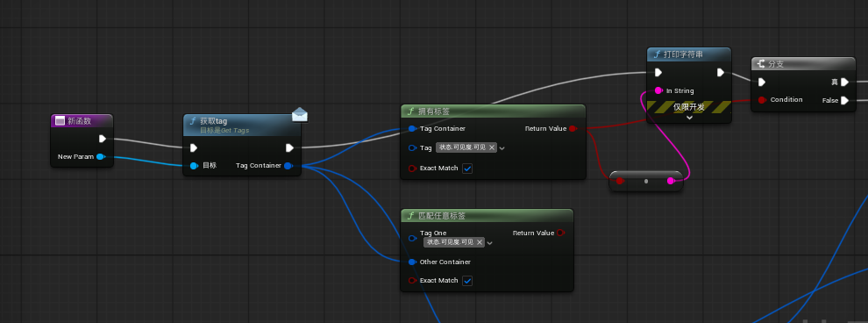Click the 目标是Get Tags subtitle

[224, 130]
